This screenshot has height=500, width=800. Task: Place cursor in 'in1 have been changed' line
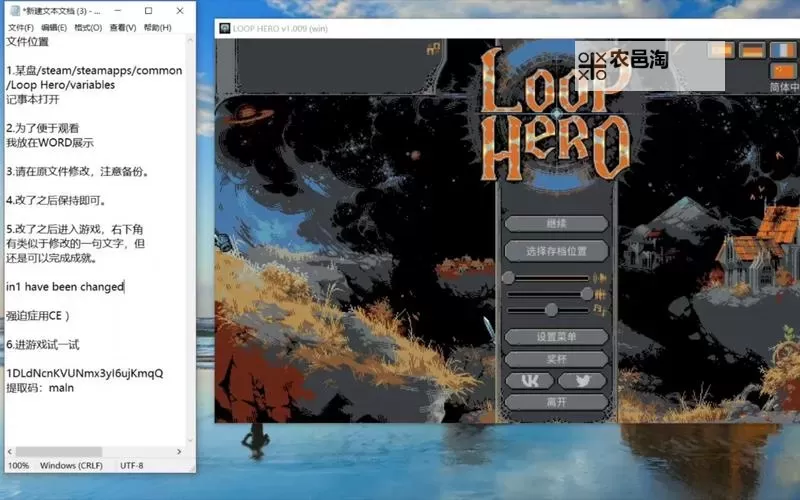[x=65, y=287]
